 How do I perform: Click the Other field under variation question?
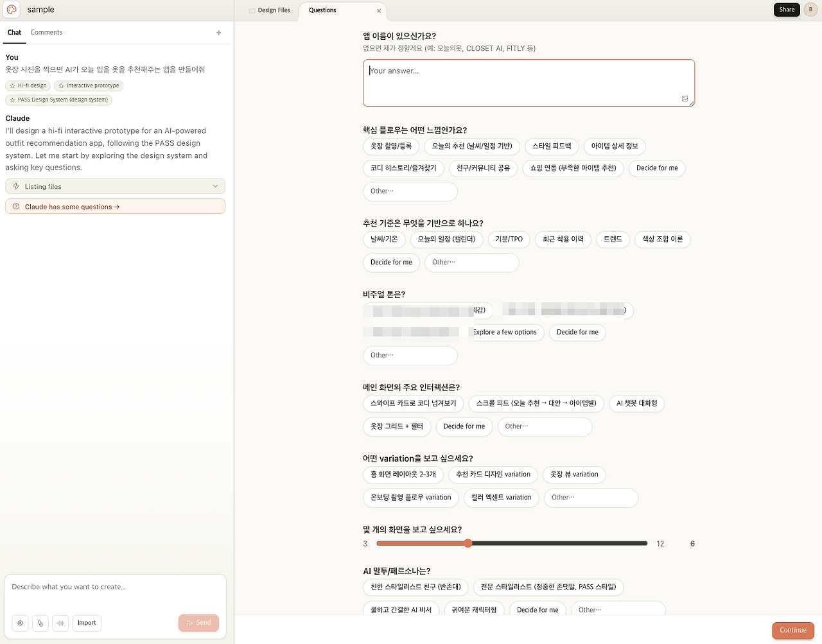tap(591, 498)
